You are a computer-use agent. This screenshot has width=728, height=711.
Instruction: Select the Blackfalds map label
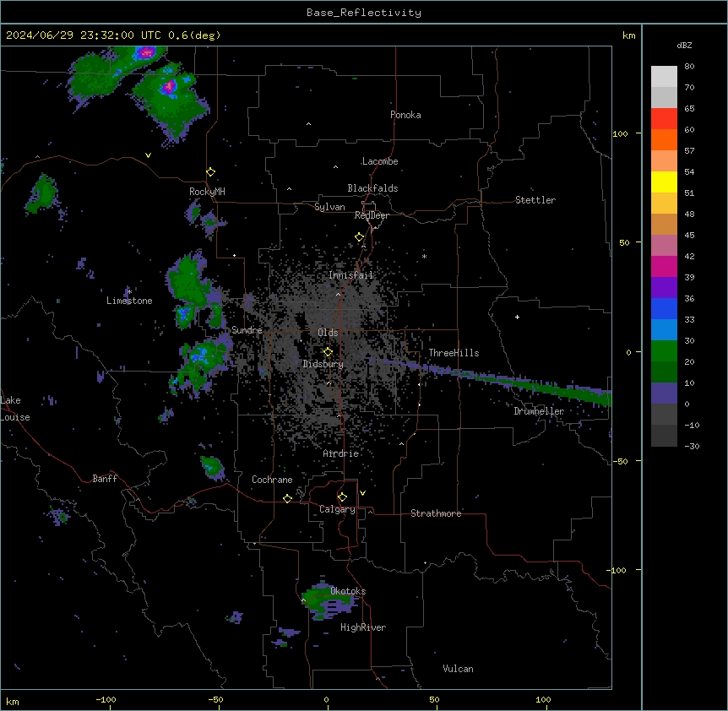point(372,188)
